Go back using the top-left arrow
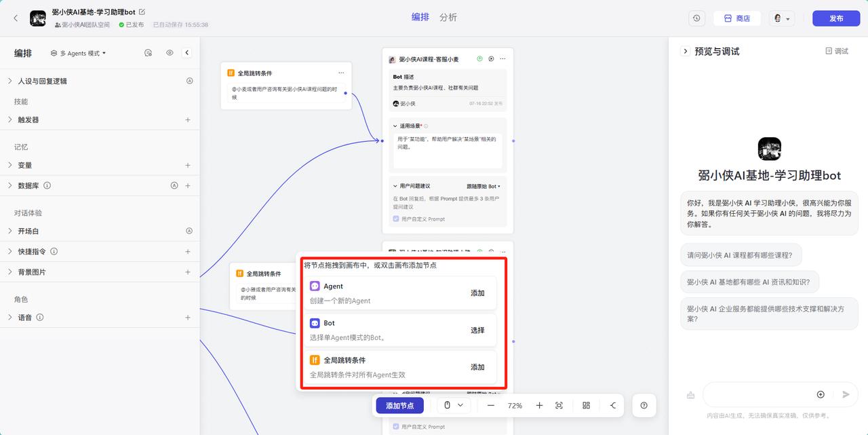The width and height of the screenshot is (868, 435). [x=16, y=18]
